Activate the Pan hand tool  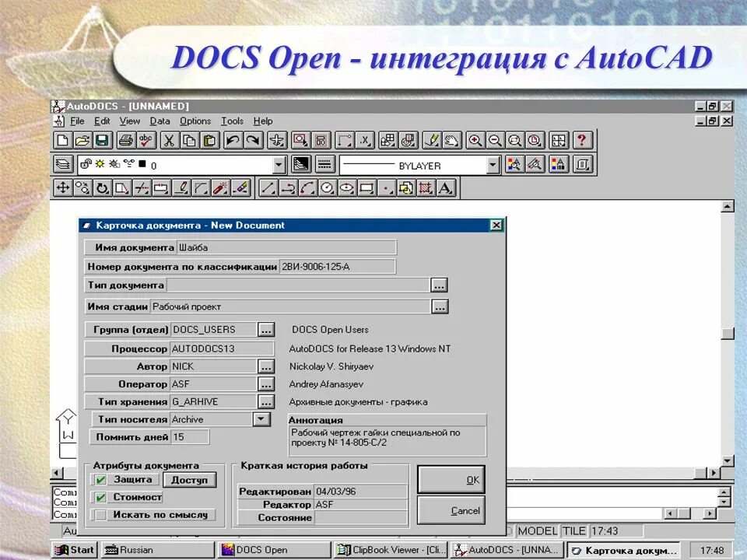click(x=451, y=141)
